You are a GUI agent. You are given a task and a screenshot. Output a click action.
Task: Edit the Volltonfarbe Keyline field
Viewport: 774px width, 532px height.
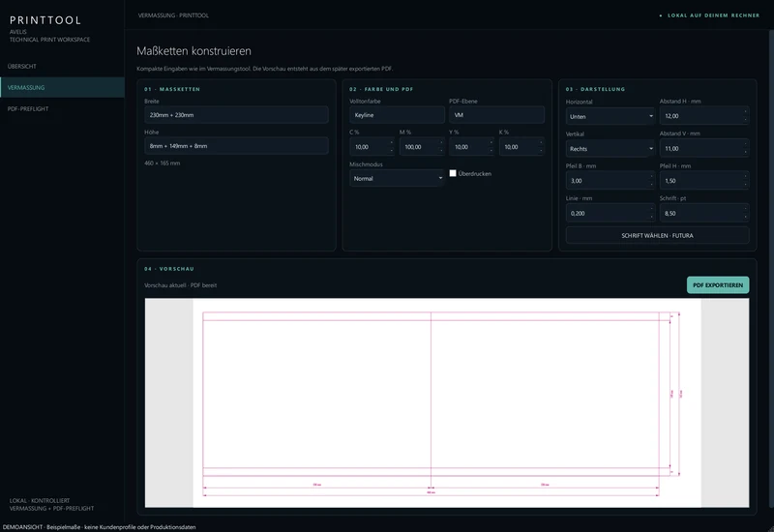click(397, 115)
